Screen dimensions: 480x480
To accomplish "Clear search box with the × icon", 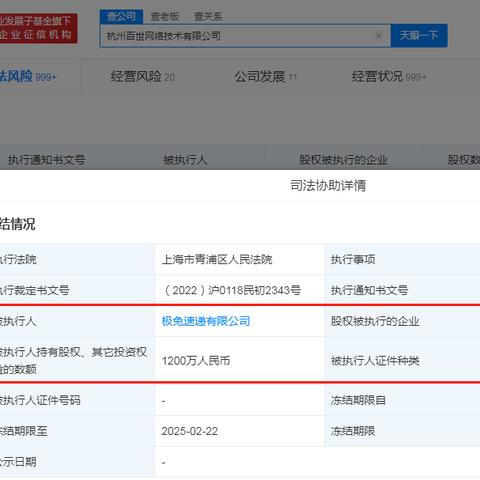I will click(x=379, y=35).
